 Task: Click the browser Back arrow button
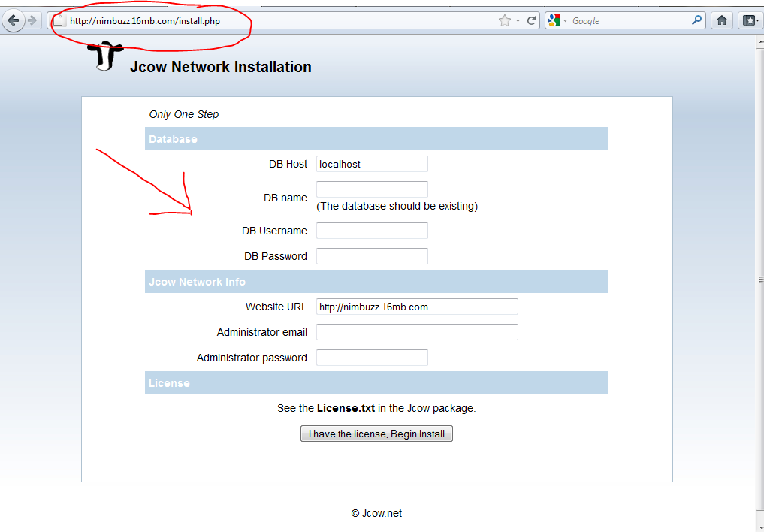pyautogui.click(x=14, y=20)
